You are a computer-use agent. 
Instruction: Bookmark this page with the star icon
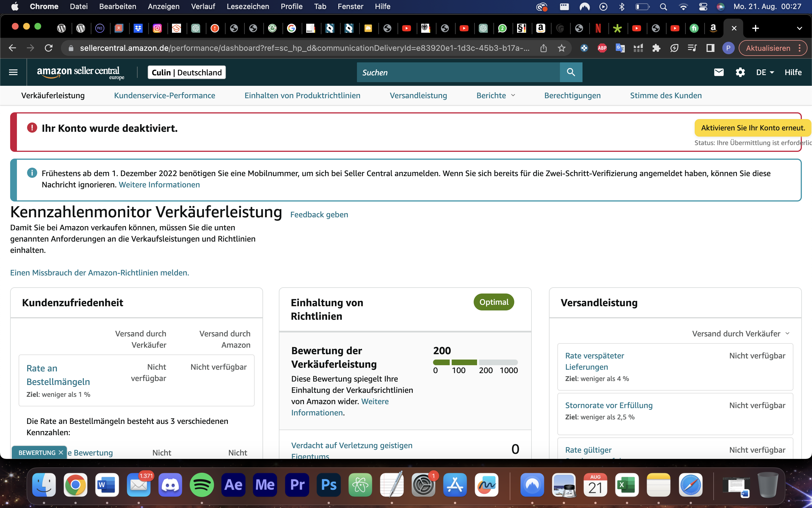tap(561, 48)
